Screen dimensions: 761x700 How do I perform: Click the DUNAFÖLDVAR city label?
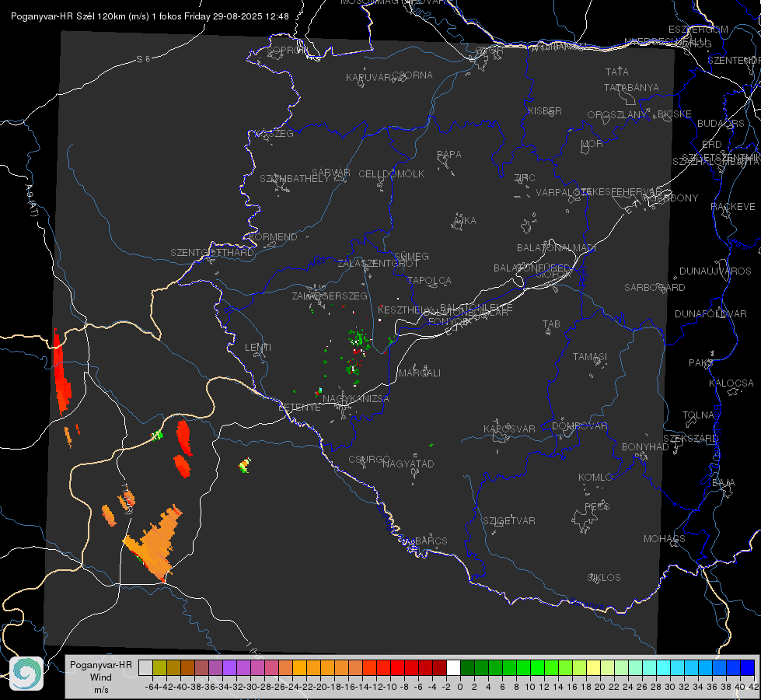710,313
